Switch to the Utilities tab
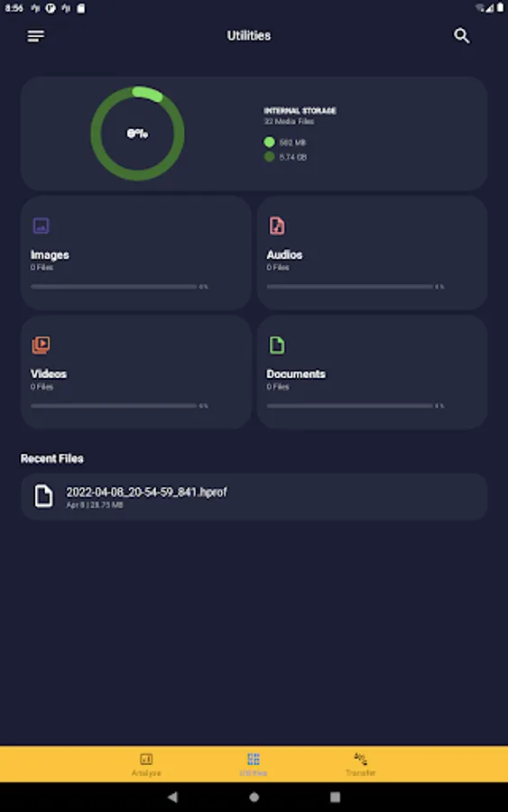508x812 pixels. click(x=254, y=764)
